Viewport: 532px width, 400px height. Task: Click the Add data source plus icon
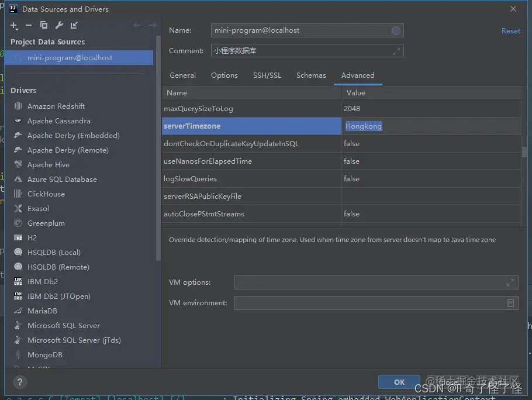pyautogui.click(x=14, y=26)
